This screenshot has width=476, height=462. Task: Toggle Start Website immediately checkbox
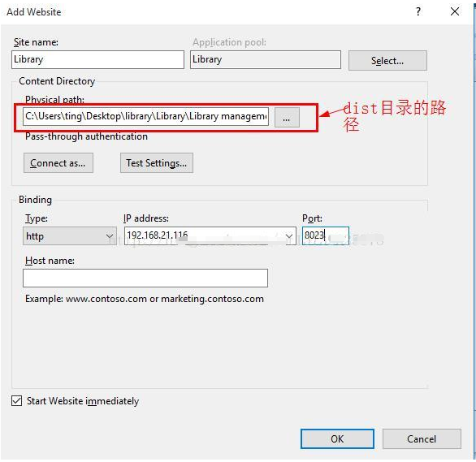[17, 401]
